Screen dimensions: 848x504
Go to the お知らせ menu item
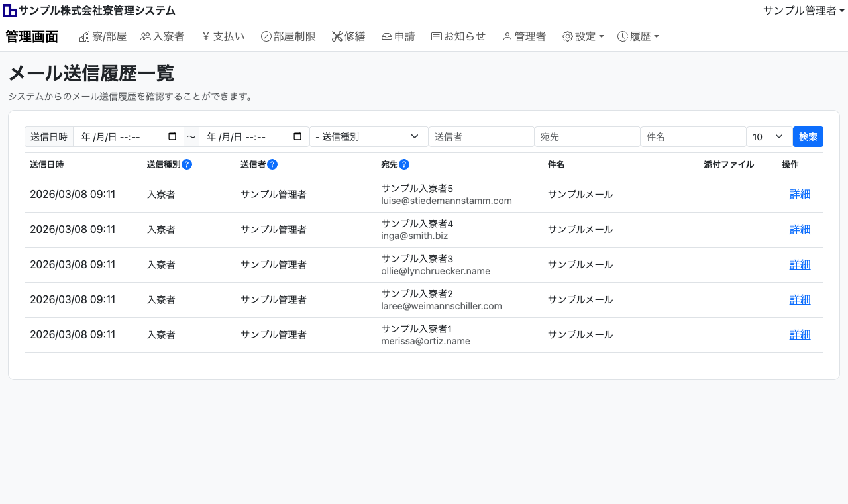[458, 37]
